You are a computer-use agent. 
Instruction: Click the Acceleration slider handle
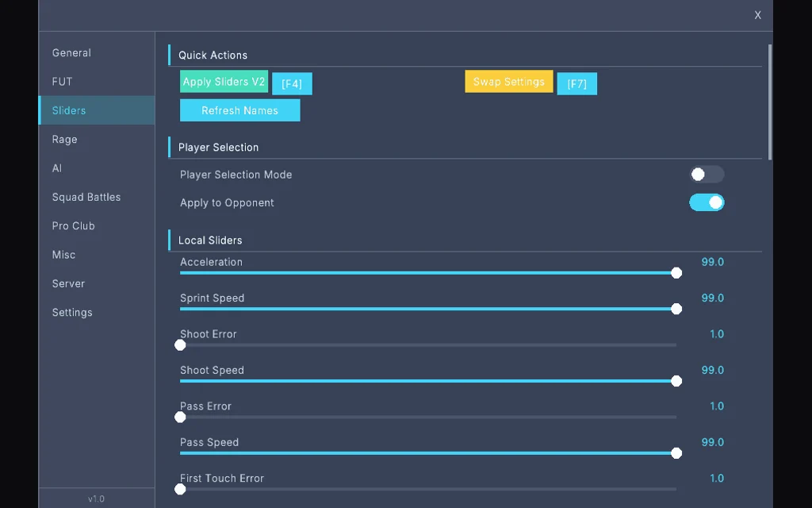tap(676, 273)
